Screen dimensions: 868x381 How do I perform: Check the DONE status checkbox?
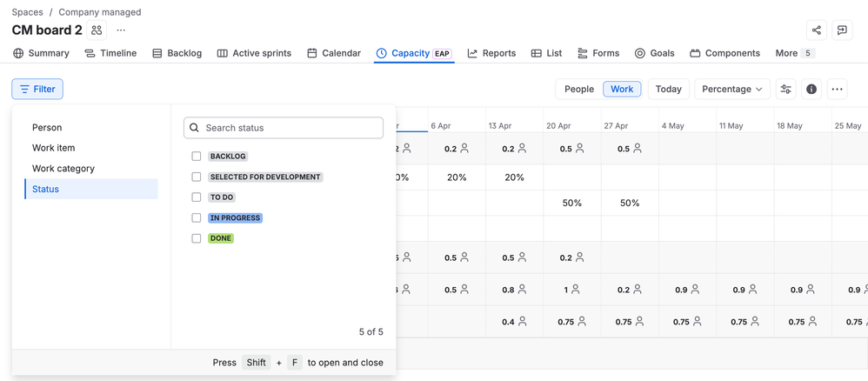point(196,238)
